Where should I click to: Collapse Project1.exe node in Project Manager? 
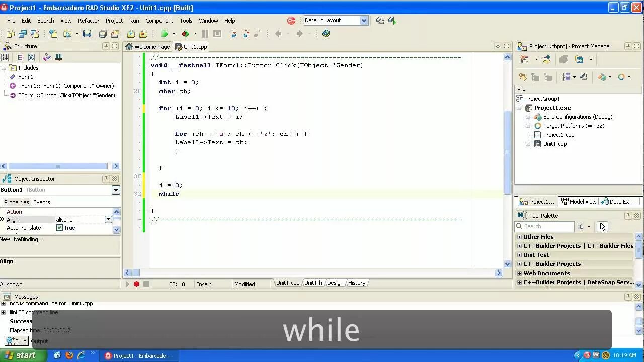[519, 108]
